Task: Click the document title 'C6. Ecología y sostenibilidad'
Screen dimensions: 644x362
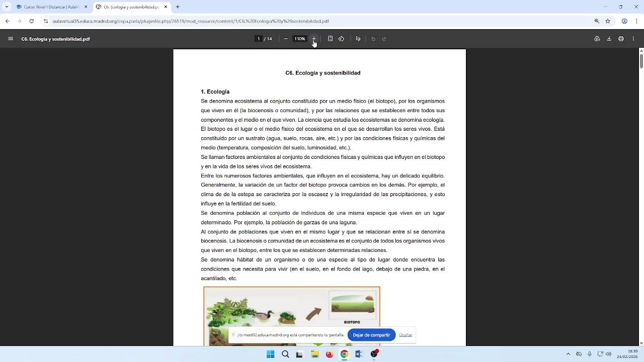Action: pos(323,73)
